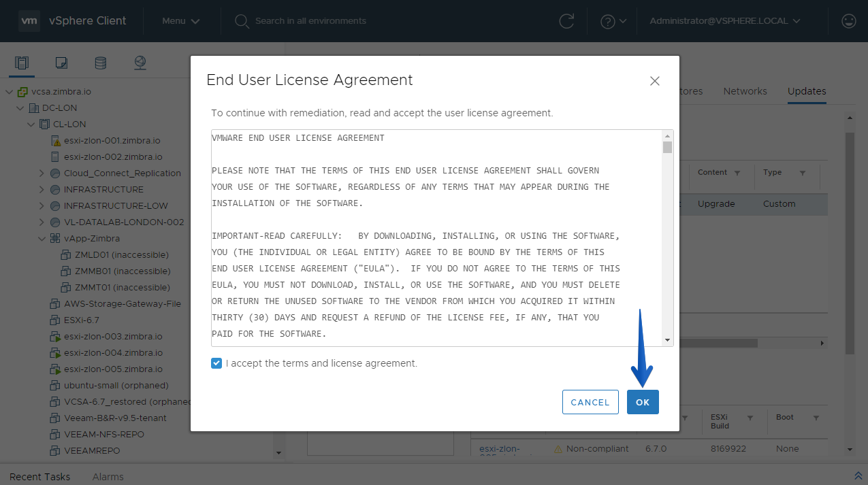Click the Type column filter icon
This screenshot has width=868, height=485.
[x=803, y=173]
